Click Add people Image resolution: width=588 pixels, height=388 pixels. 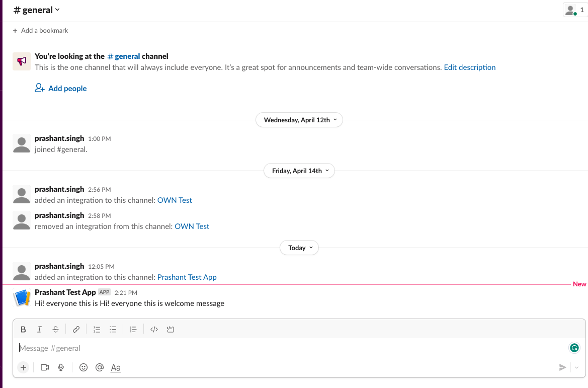point(67,88)
